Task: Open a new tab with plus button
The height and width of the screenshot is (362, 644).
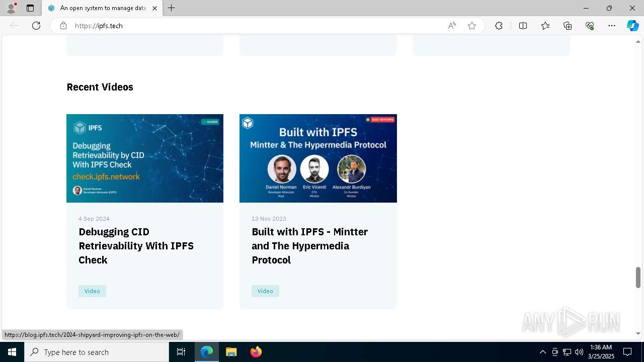Action: 172,8
